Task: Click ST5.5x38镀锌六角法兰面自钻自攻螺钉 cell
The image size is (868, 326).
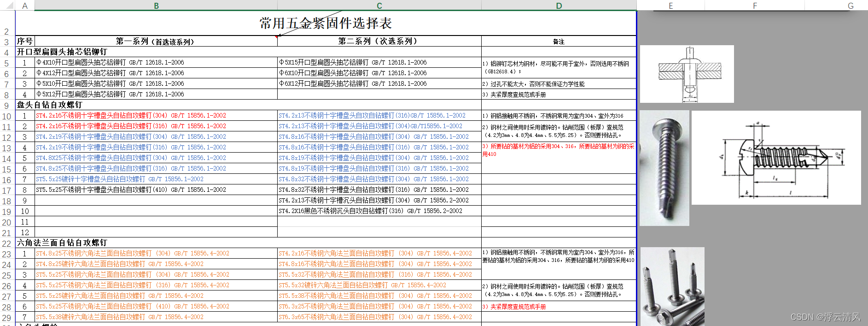Action: pyautogui.click(x=156, y=317)
